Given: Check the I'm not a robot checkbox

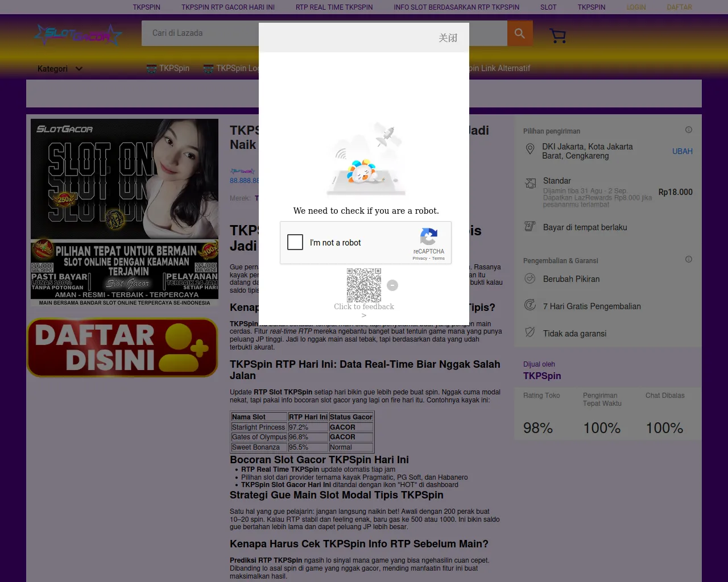Looking at the screenshot, I should (x=295, y=242).
